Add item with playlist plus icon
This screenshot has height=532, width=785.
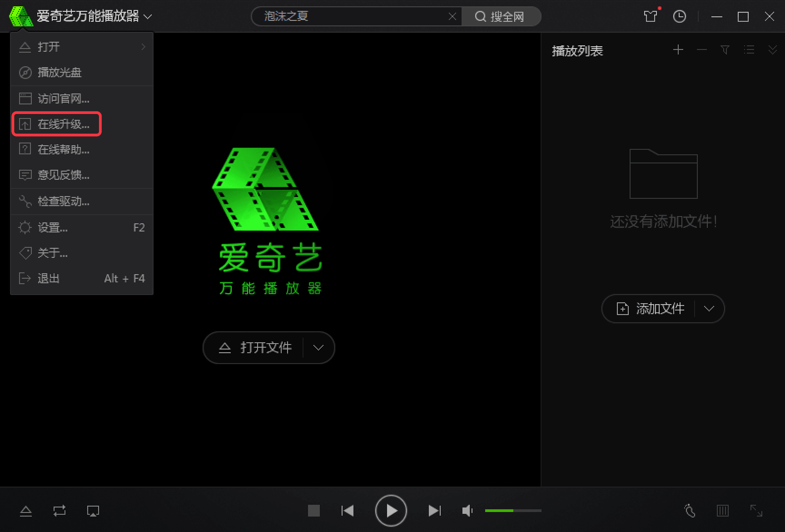point(678,49)
